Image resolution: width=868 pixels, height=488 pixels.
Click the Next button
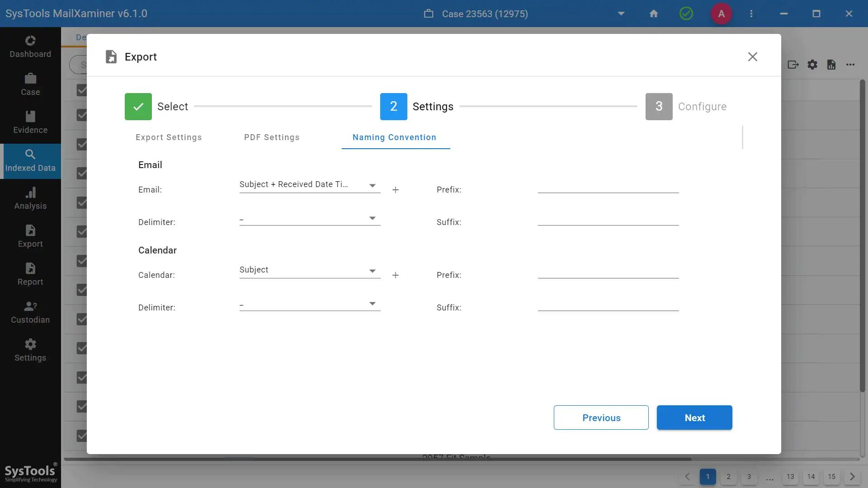coord(694,418)
